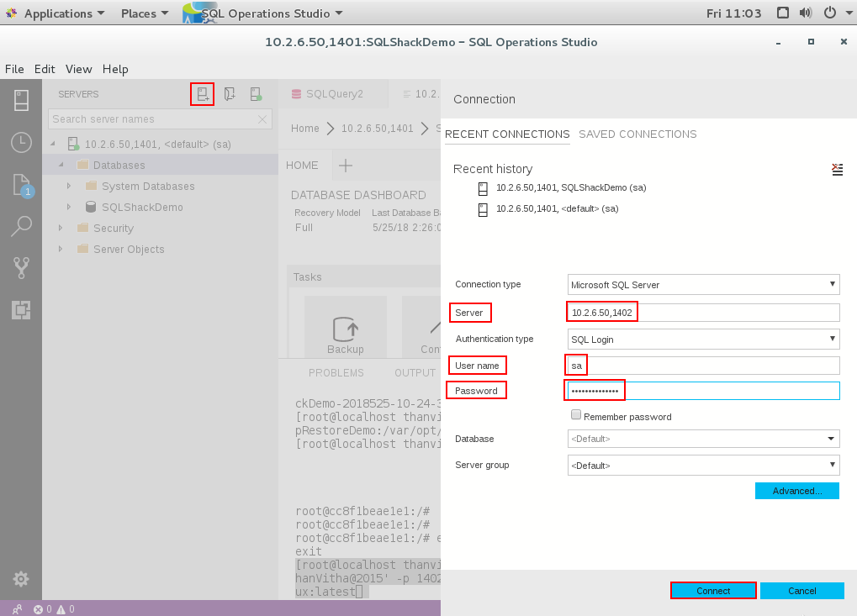Click the Backup task tile

346,327
